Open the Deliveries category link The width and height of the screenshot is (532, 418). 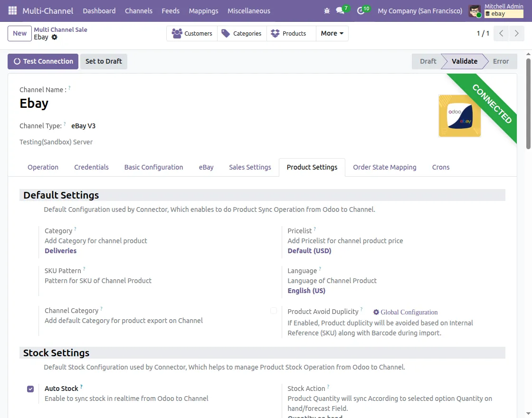point(60,251)
